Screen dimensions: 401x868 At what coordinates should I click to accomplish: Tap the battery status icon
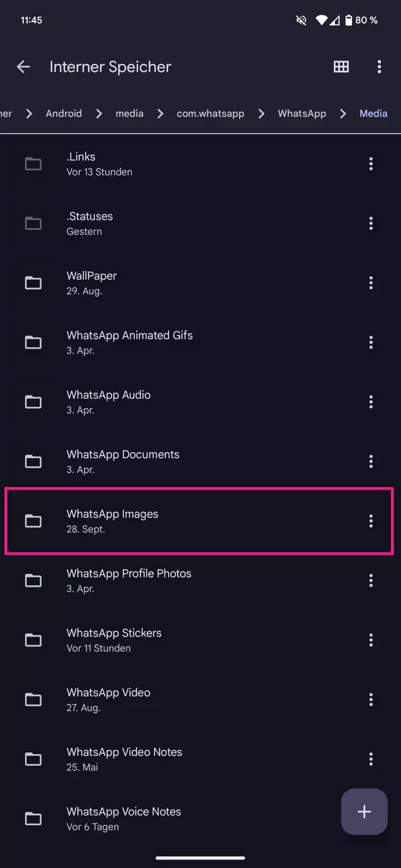(x=348, y=20)
